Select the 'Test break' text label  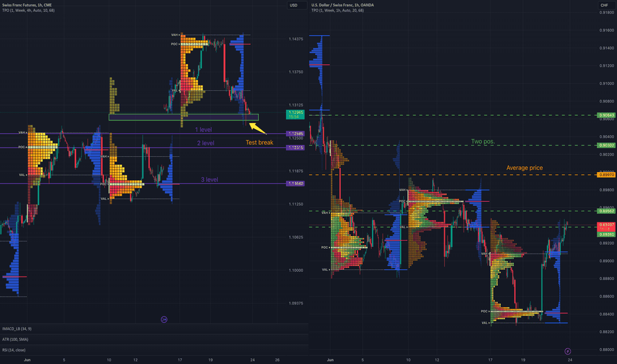[x=260, y=142]
